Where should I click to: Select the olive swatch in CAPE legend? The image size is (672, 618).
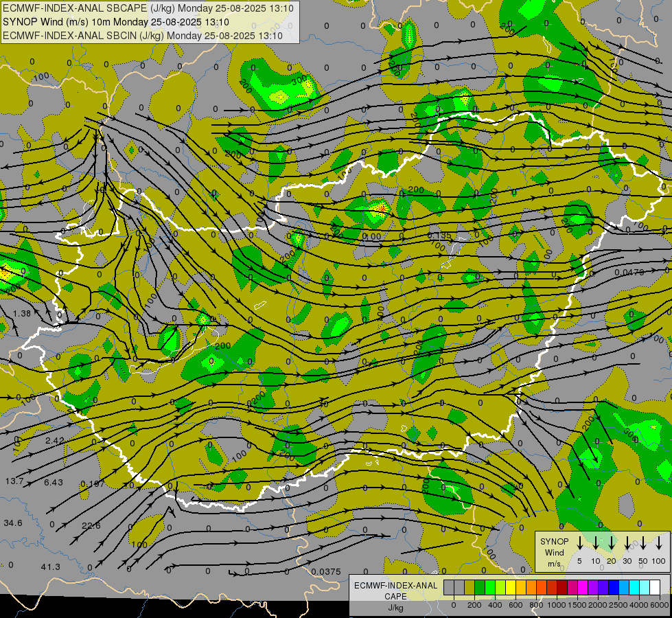coord(470,588)
